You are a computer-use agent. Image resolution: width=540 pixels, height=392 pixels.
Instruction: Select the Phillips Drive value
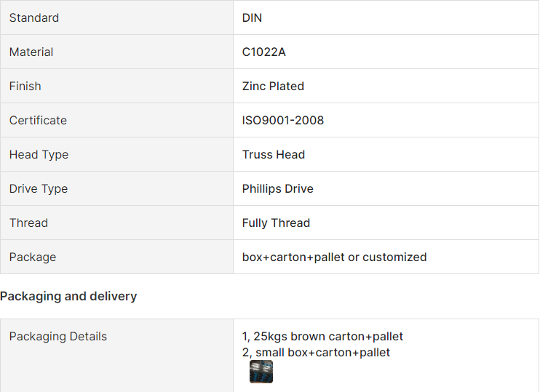tap(278, 188)
